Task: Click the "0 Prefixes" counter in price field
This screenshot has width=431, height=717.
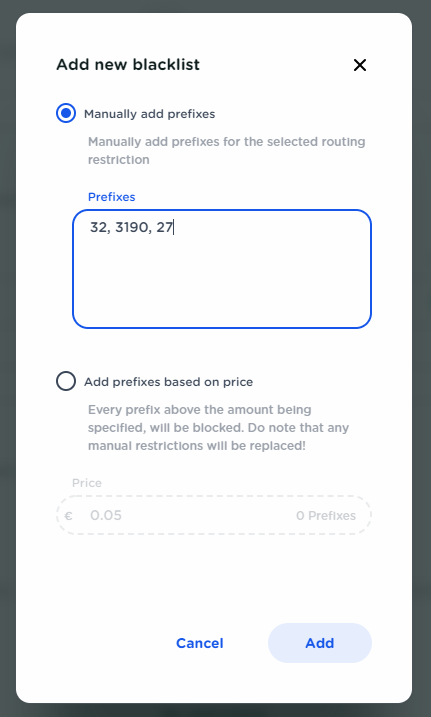Action: (x=326, y=515)
